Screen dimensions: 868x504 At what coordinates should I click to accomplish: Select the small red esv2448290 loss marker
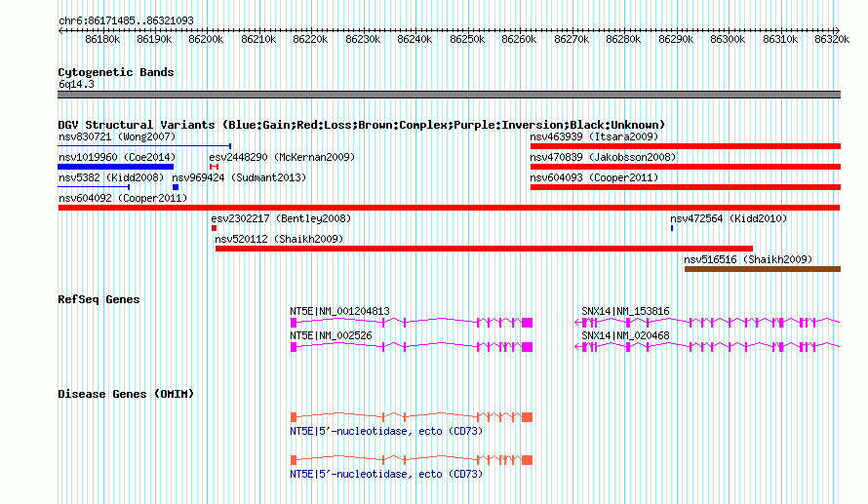(215, 167)
